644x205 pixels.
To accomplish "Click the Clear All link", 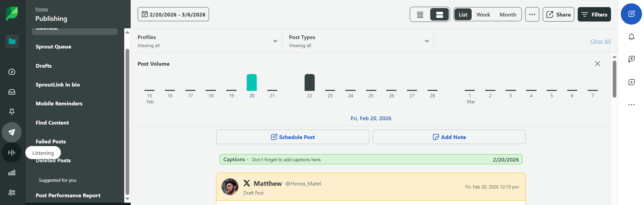I will [601, 41].
